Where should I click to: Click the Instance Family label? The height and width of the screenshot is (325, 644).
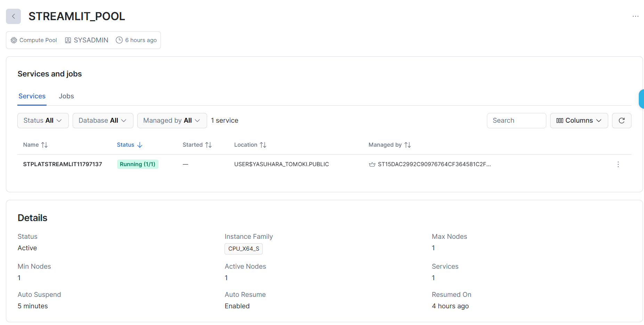click(x=249, y=237)
